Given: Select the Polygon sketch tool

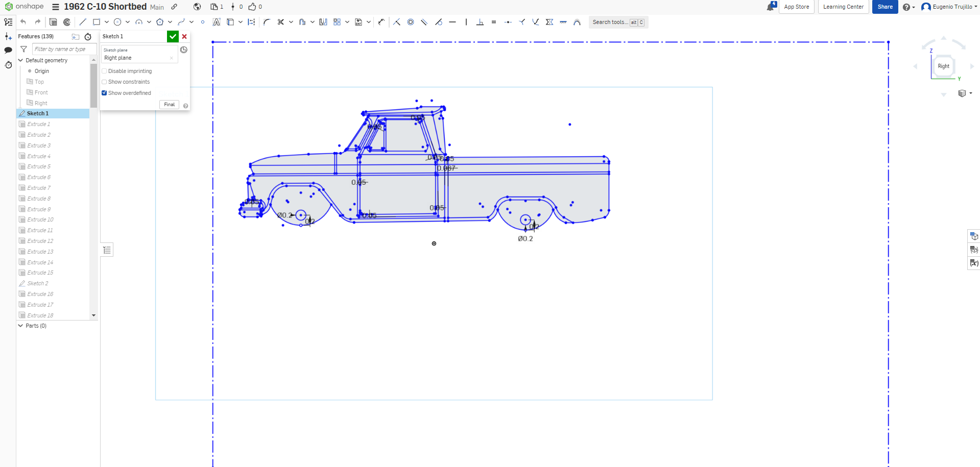Looking at the screenshot, I should (x=160, y=22).
